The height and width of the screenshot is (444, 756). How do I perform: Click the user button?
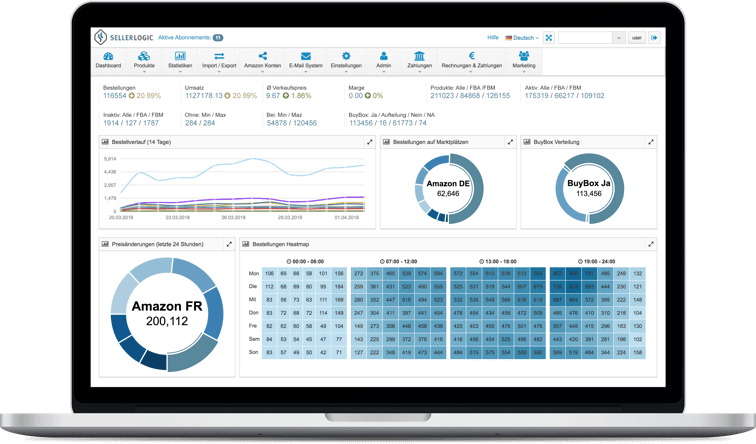(637, 38)
